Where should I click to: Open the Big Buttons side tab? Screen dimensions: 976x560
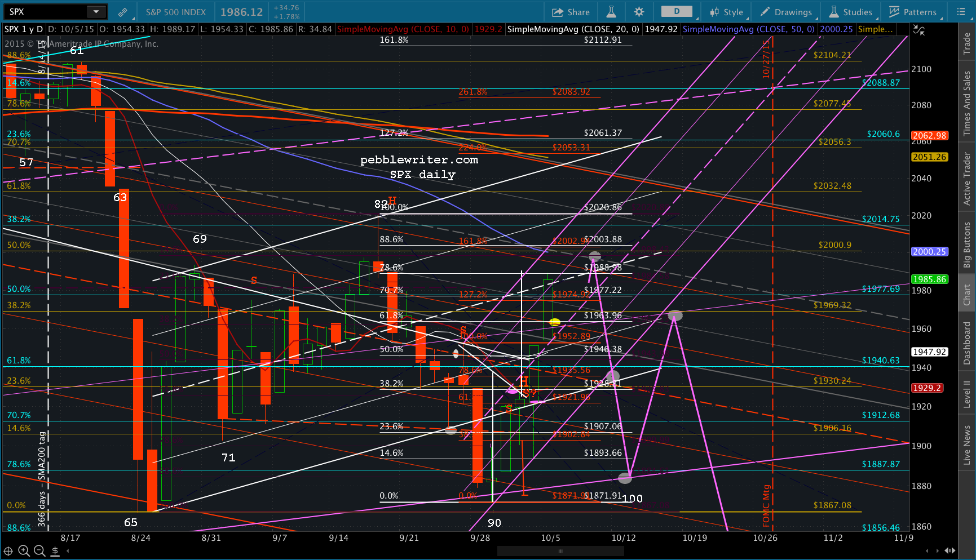(967, 244)
